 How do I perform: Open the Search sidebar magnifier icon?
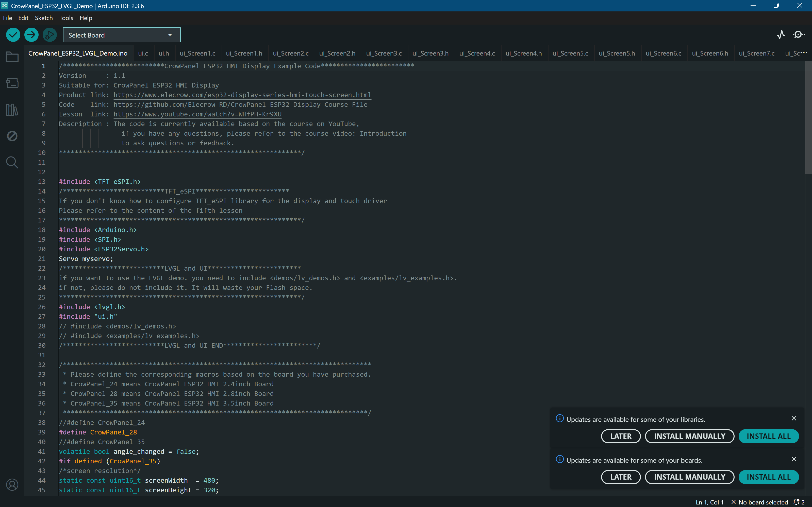[12, 163]
